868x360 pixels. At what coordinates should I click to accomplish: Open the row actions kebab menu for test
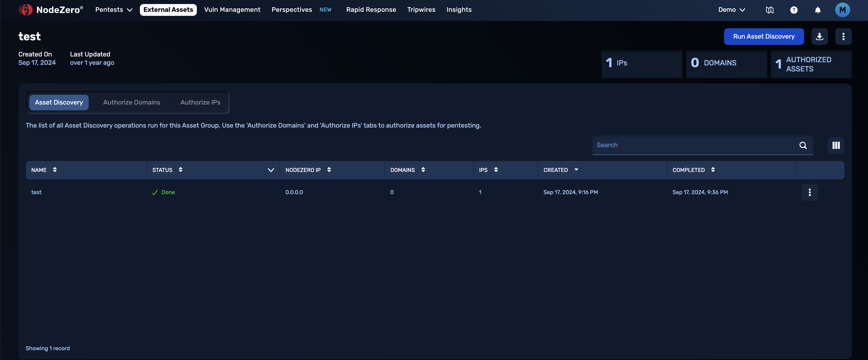coord(810,192)
